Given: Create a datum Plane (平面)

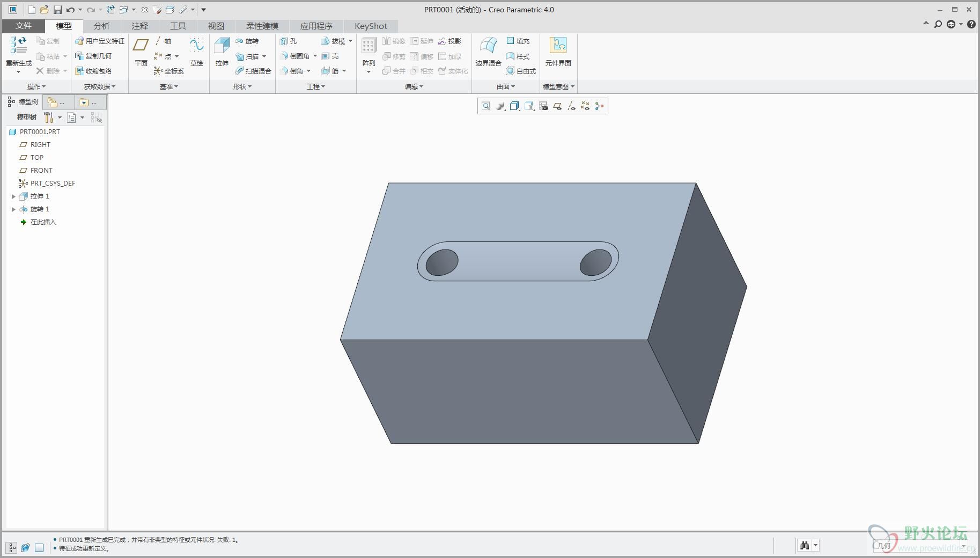Looking at the screenshot, I should (141, 52).
